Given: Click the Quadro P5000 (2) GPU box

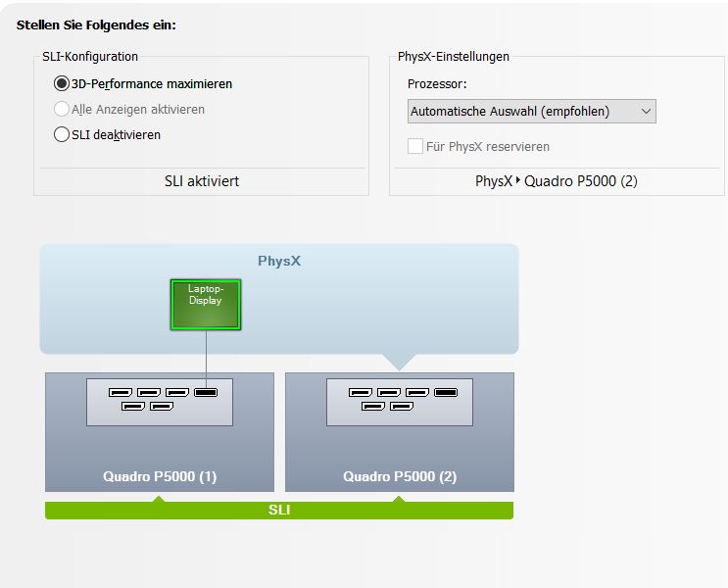Looking at the screenshot, I should (x=400, y=432).
